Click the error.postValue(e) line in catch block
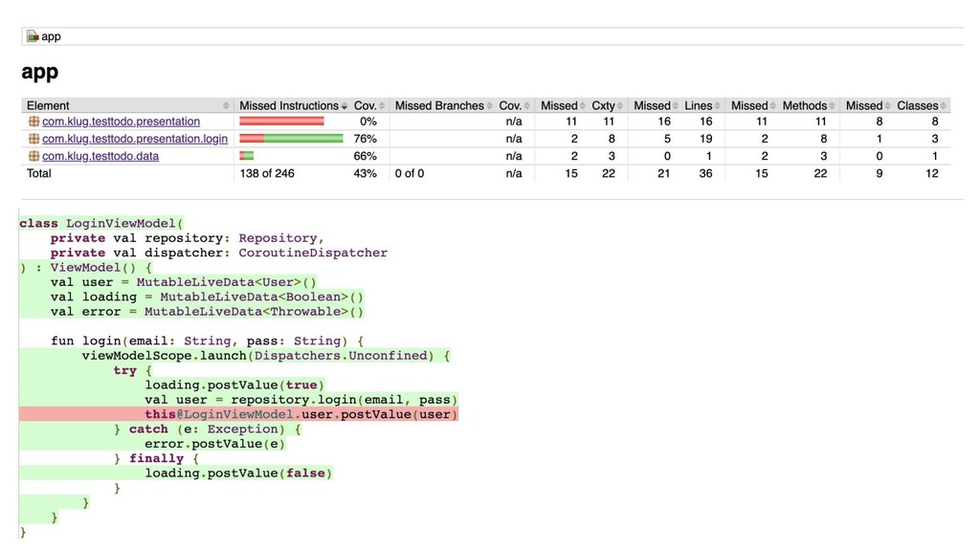980x551 pixels. (215, 444)
